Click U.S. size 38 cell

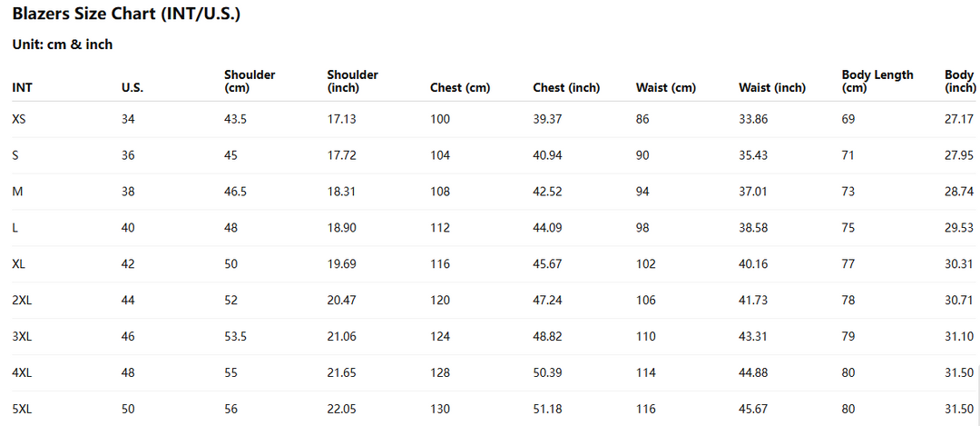[x=128, y=192]
